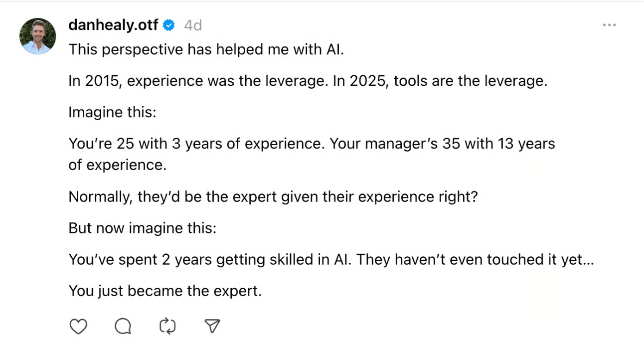
Task: Click the closing line "You just became the expert."
Action: click(165, 291)
